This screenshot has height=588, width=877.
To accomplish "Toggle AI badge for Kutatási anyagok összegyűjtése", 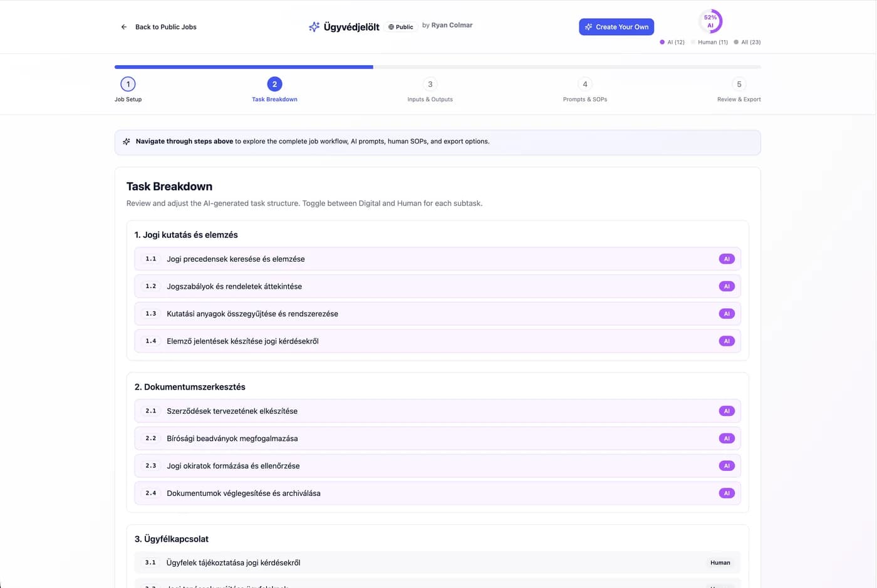I will click(x=727, y=314).
